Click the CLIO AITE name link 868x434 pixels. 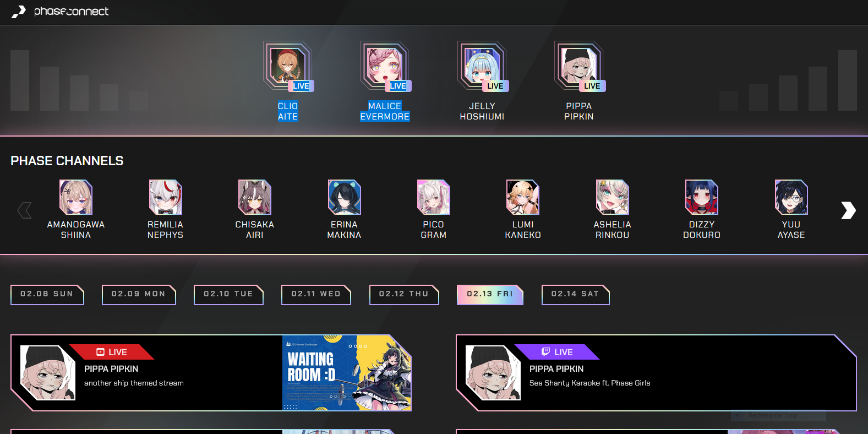(288, 111)
